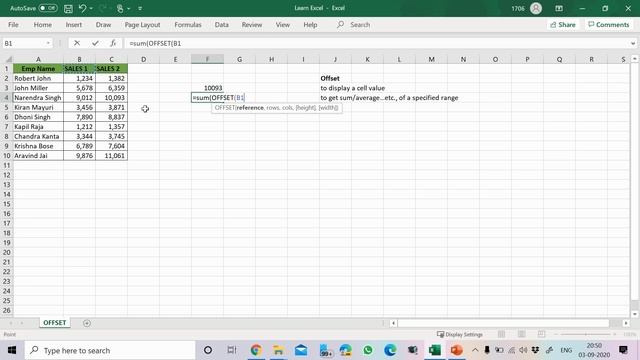
Task: Open the Draw tab
Action: tap(103, 24)
